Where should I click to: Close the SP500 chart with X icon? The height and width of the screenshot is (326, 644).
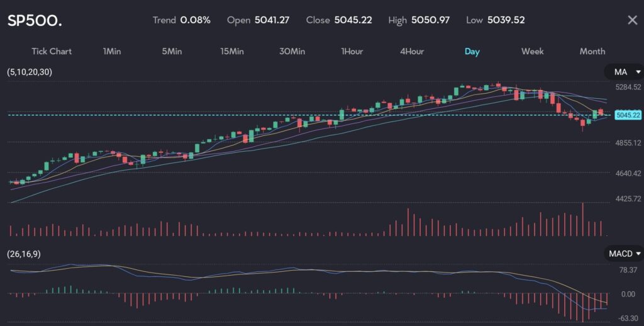(632, 20)
